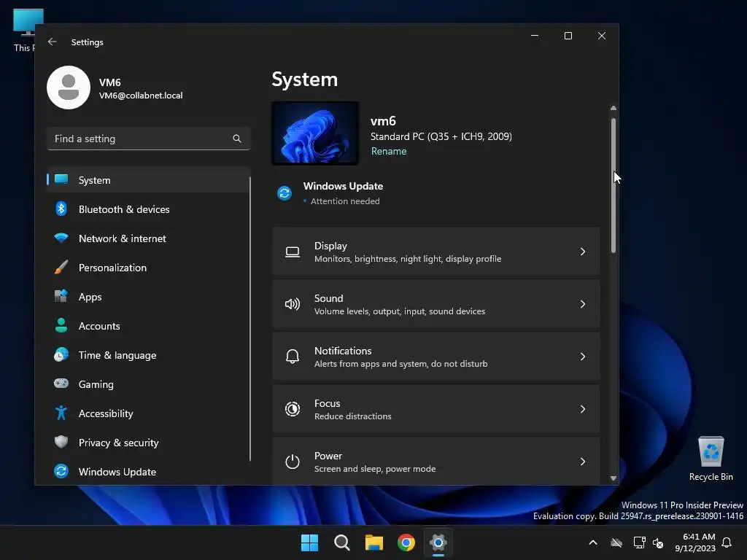Click the Personalization paintbrush icon
747x560 pixels.
(61, 267)
